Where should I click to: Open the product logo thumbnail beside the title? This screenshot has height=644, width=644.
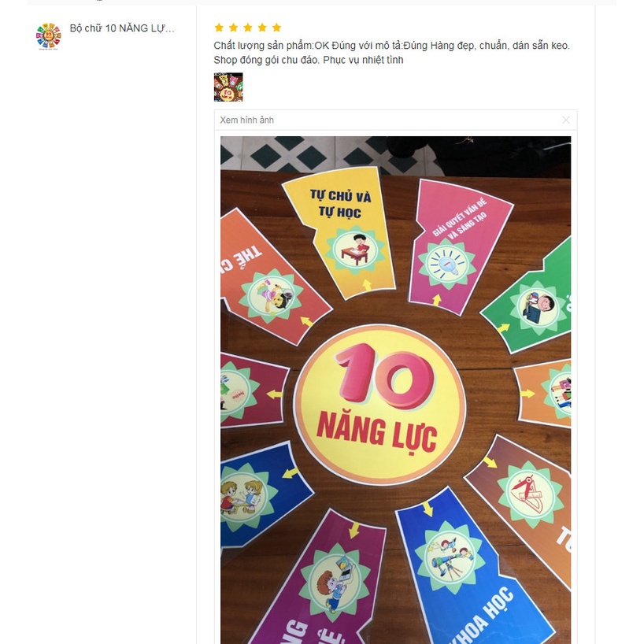(x=49, y=36)
